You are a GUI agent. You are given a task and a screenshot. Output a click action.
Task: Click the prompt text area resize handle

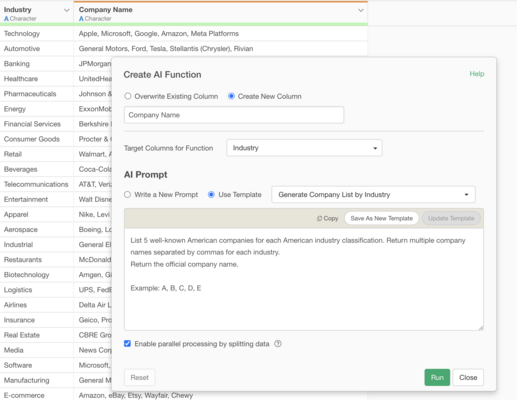click(x=481, y=328)
